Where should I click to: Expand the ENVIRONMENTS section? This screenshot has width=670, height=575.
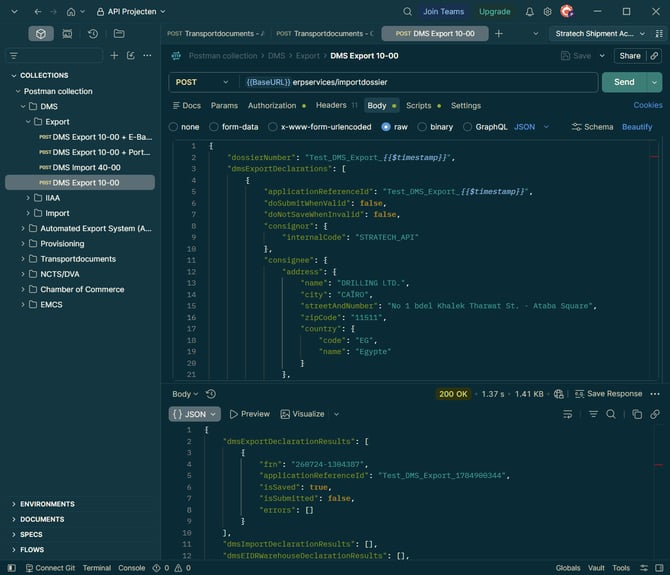[14, 504]
